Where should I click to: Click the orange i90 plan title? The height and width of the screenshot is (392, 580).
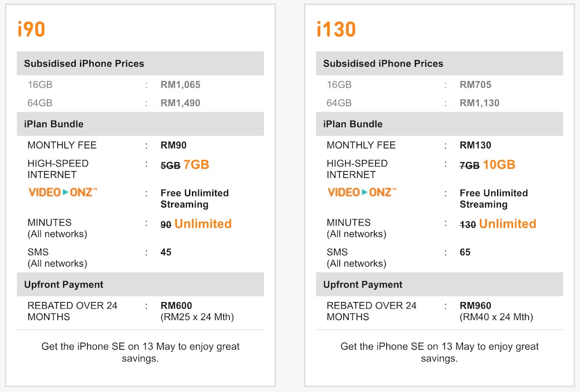(x=31, y=29)
